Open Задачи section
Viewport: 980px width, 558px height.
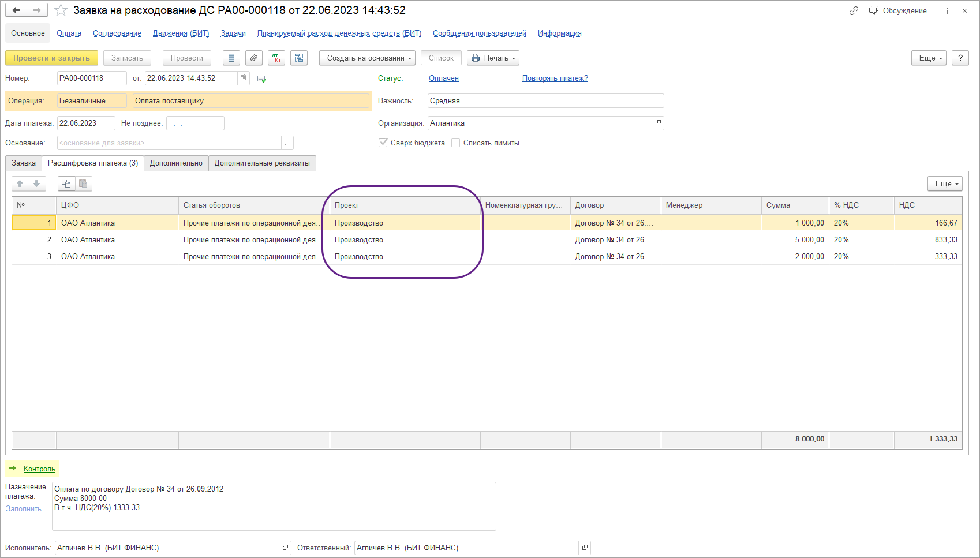click(233, 33)
